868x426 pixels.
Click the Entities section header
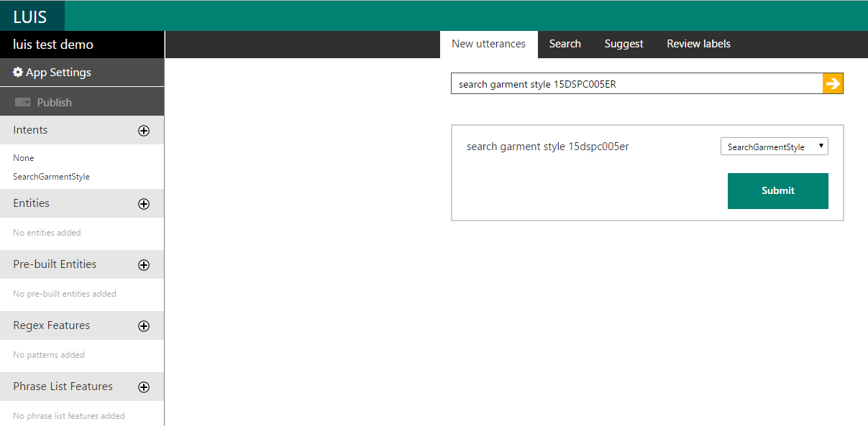click(x=82, y=203)
